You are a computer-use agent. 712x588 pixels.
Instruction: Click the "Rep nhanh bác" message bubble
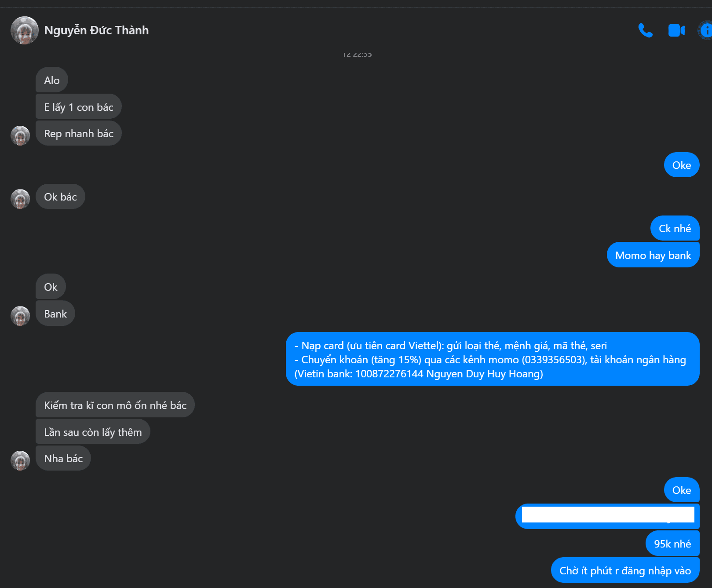pyautogui.click(x=78, y=133)
